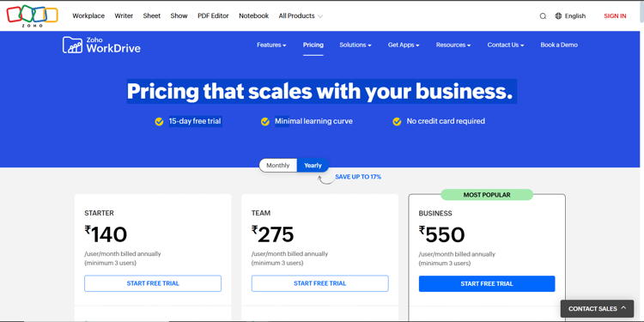
Task: Start free trial for Business plan
Action: [487, 284]
